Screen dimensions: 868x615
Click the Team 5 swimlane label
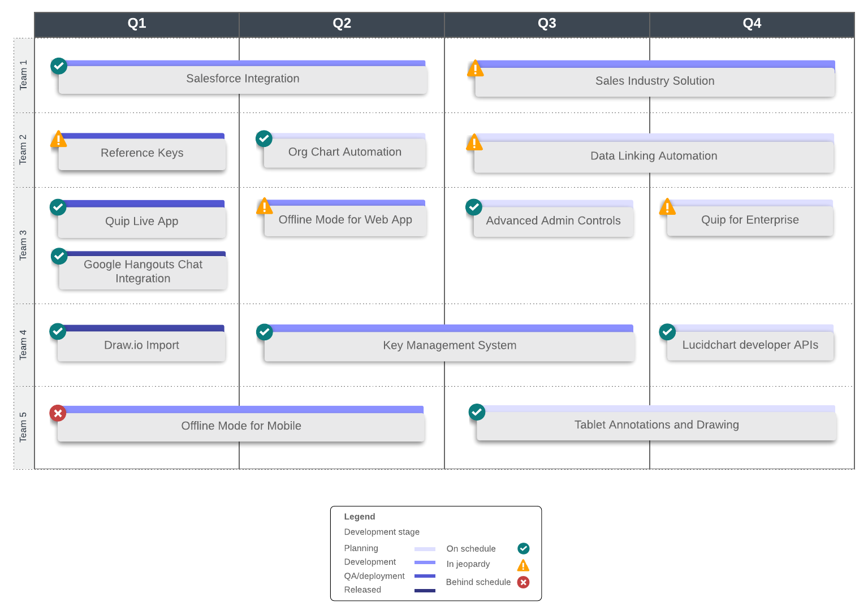point(23,427)
